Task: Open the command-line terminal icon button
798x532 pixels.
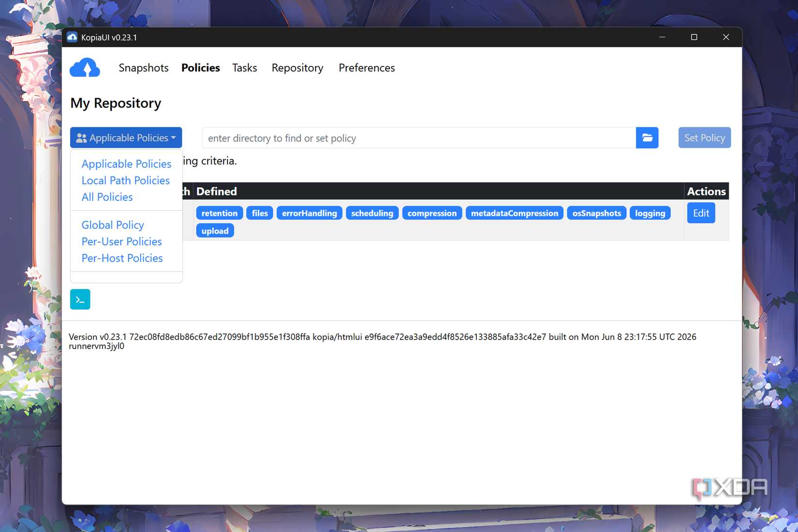Action: 80,299
